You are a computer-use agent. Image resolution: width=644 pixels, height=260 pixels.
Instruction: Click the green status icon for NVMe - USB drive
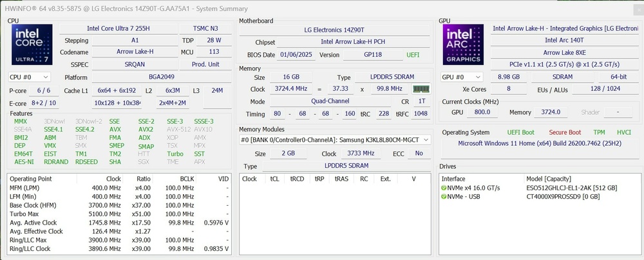[443, 196]
